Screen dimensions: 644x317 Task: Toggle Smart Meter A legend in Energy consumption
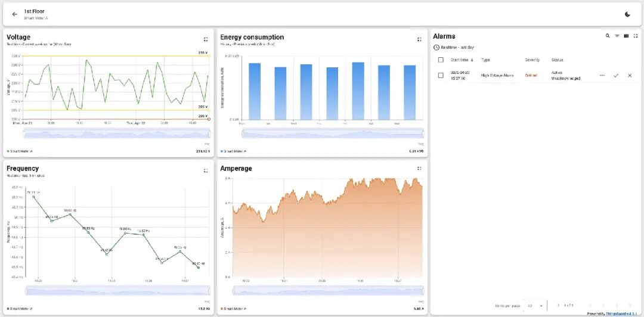tap(233, 151)
